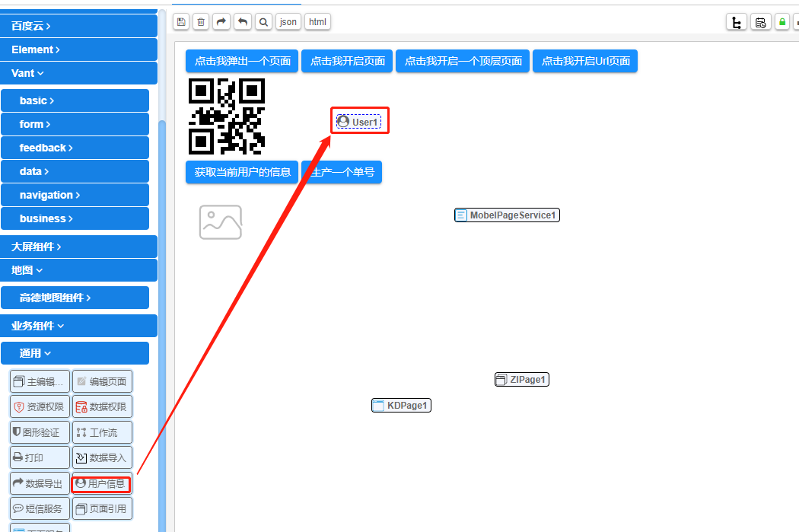Click the undo arrow icon
This screenshot has width=799, height=532.
pyautogui.click(x=242, y=22)
